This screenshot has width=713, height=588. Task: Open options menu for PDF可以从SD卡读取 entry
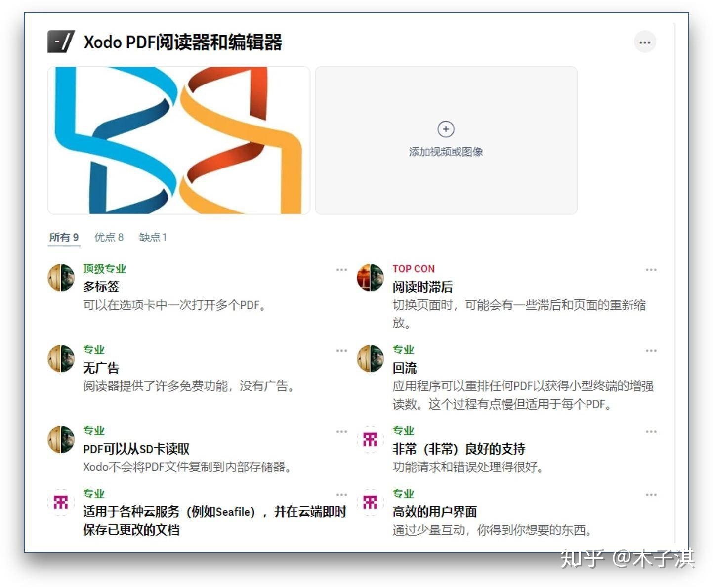pyautogui.click(x=341, y=432)
